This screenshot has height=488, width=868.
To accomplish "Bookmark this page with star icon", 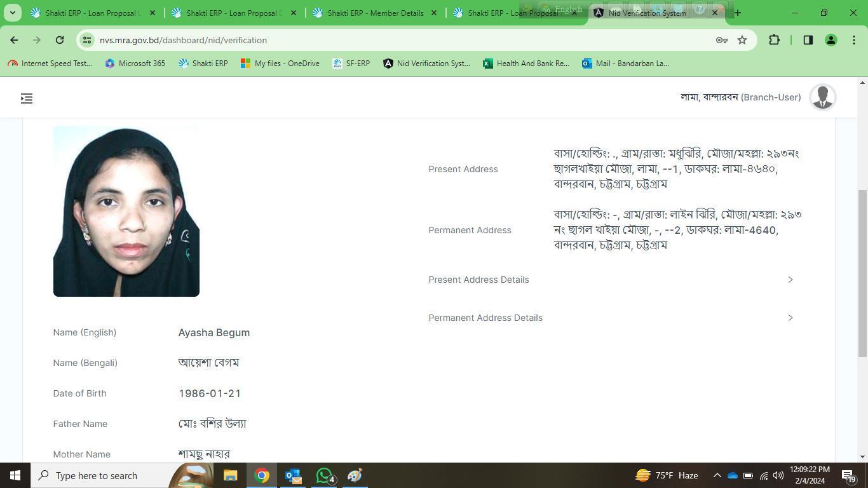I will [x=742, y=40].
